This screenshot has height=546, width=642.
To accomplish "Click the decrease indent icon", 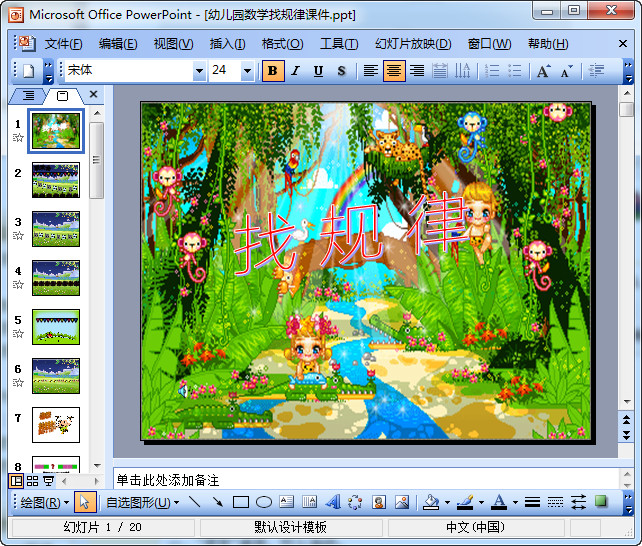I will coord(596,71).
